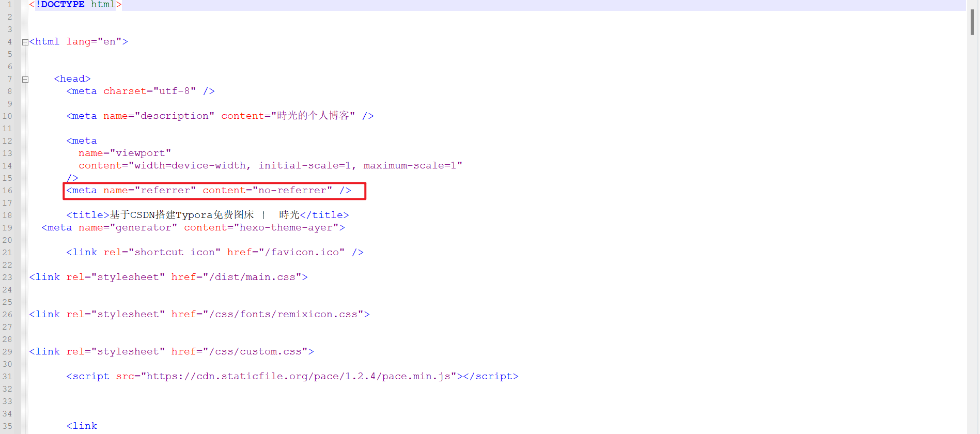Click the meta referrer no-referrer line
980x434 pixels.
(209, 191)
